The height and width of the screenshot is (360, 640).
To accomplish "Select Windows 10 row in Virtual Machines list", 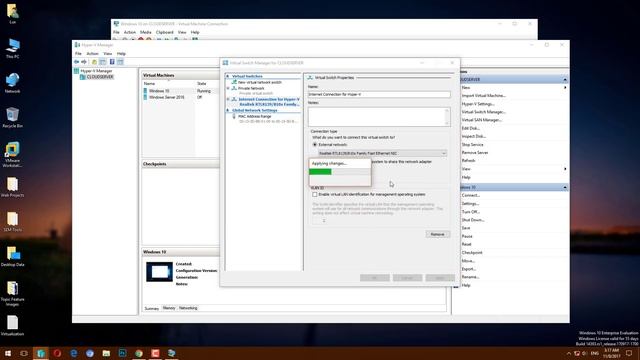I will [x=181, y=91].
